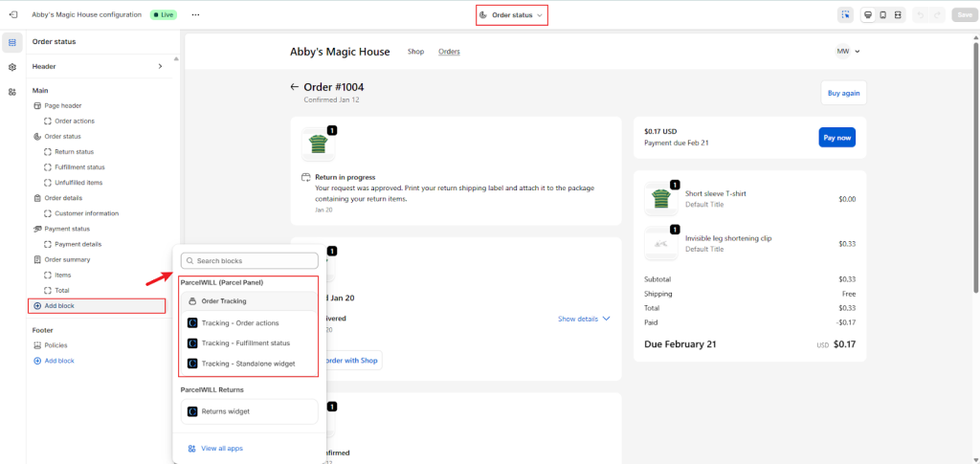The width and height of the screenshot is (980, 464).
Task: Open the Settings gear in sidebar
Action: (x=11, y=67)
